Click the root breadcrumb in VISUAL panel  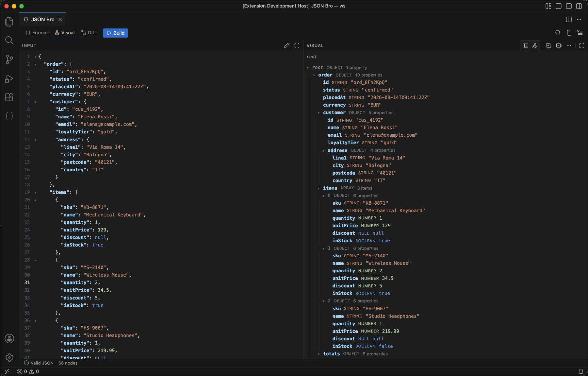(x=312, y=57)
